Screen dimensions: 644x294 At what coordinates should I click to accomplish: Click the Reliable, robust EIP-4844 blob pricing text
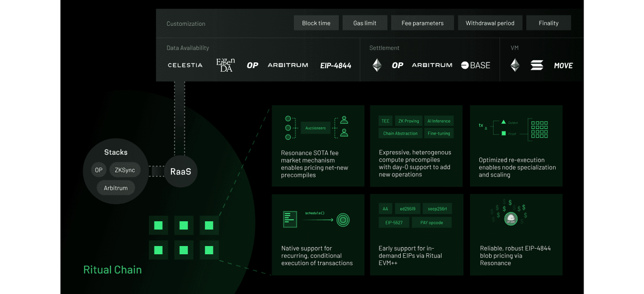coord(515,255)
